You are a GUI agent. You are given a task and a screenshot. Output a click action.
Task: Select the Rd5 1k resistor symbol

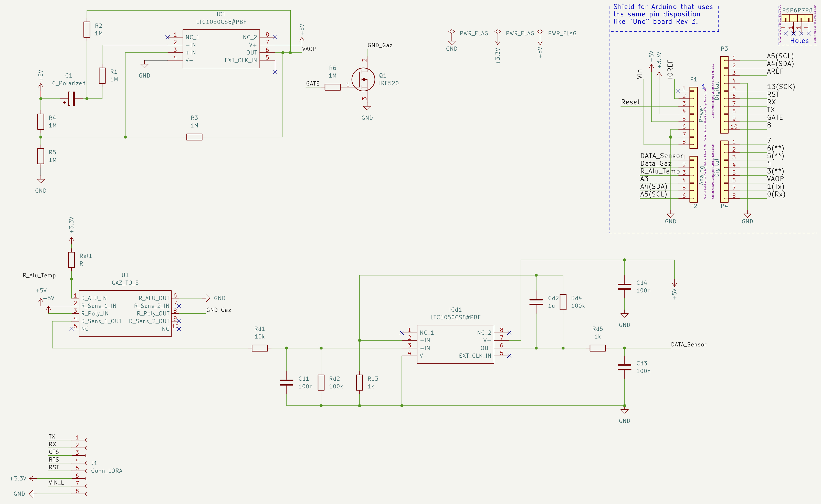click(597, 348)
